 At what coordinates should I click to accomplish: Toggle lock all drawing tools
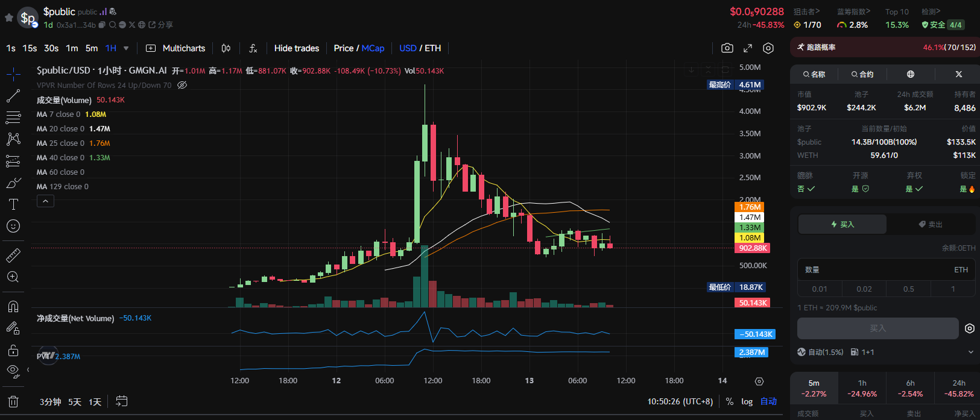[x=13, y=349]
